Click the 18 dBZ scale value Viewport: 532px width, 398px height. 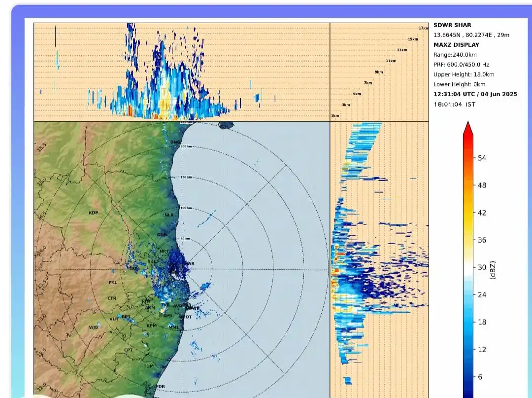point(482,322)
